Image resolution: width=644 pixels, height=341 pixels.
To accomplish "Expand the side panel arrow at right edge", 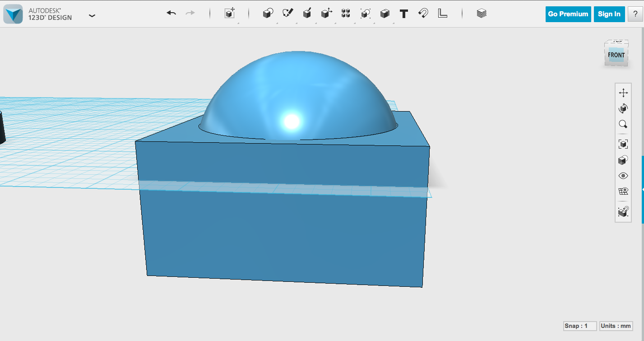I will (642, 190).
